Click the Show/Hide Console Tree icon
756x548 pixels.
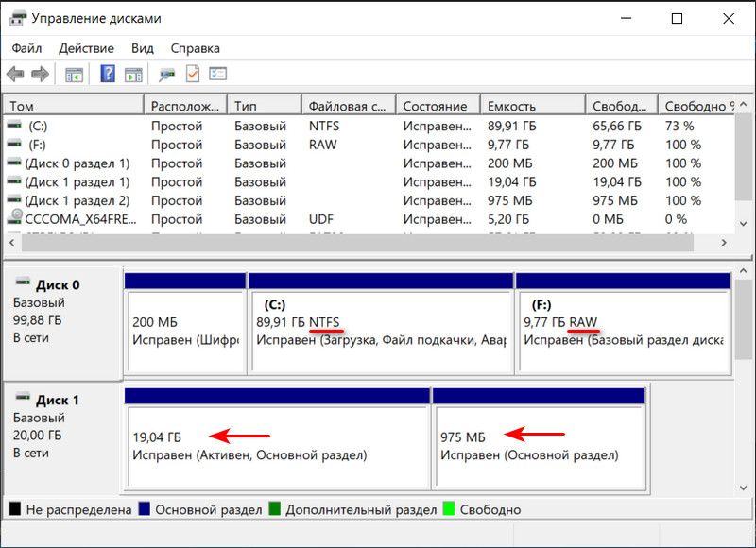74,74
